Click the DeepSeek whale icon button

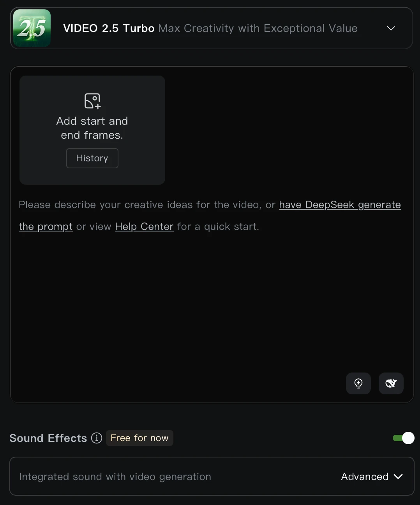(x=391, y=383)
